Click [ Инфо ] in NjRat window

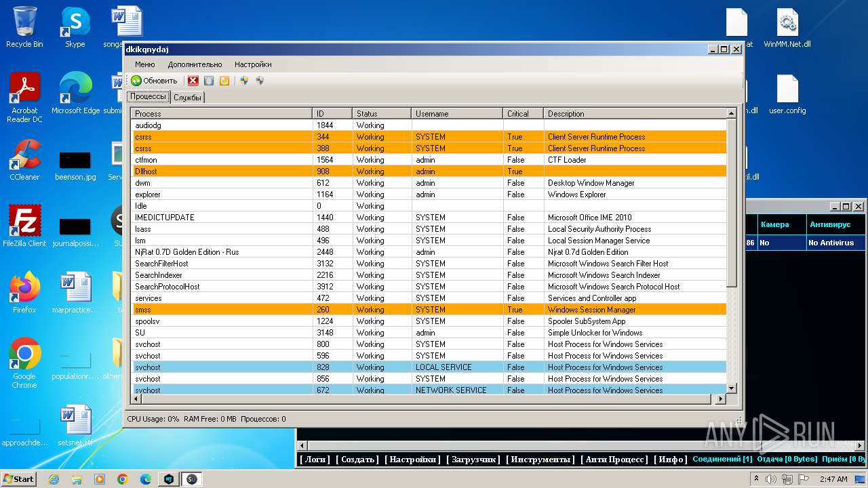670,460
